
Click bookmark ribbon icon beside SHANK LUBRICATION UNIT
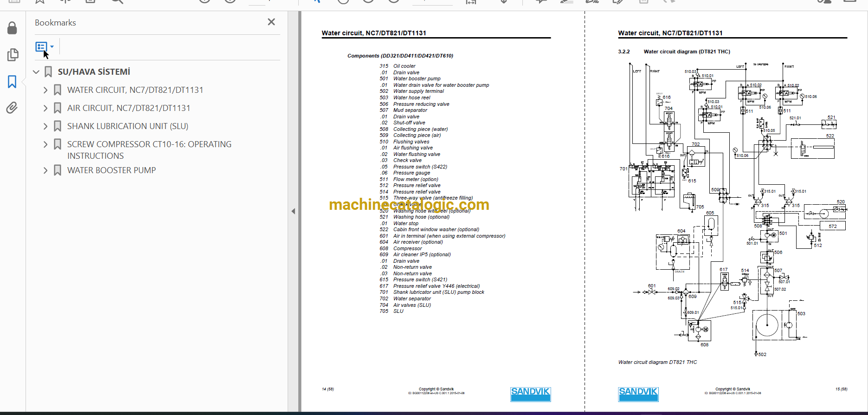(x=58, y=126)
